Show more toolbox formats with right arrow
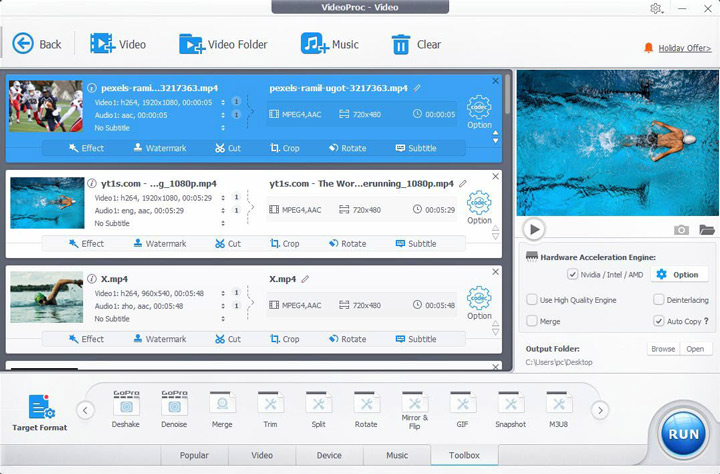 600,410
